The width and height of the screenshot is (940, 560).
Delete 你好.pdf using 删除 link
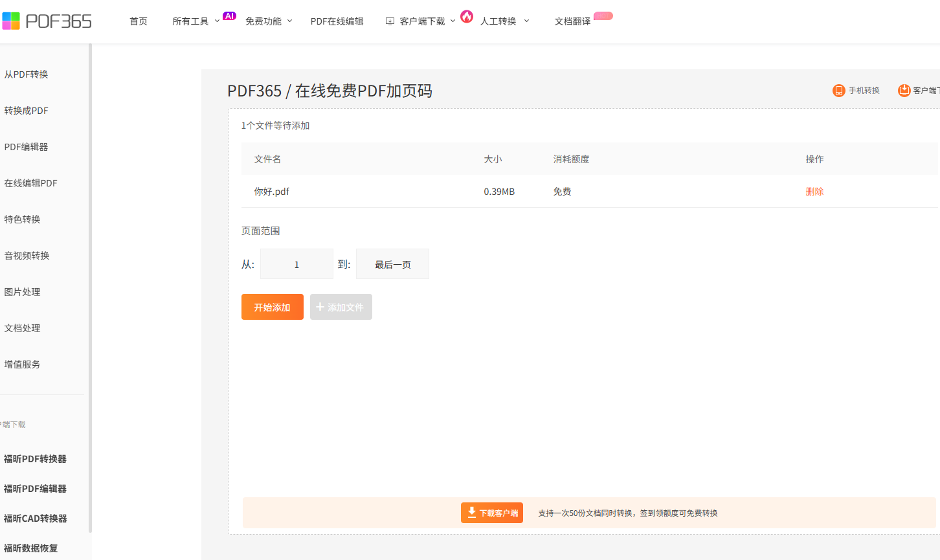pos(814,192)
